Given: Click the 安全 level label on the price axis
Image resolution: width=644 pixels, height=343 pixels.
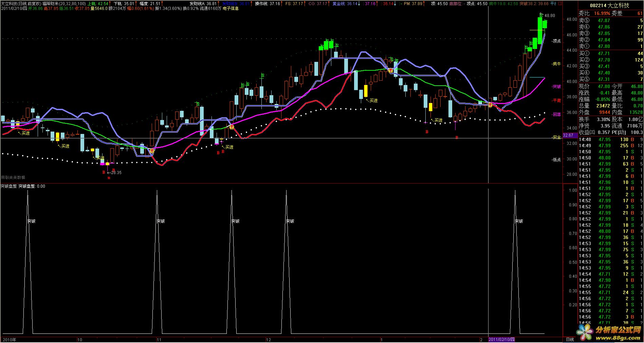Looking at the screenshot, I should click(557, 138).
